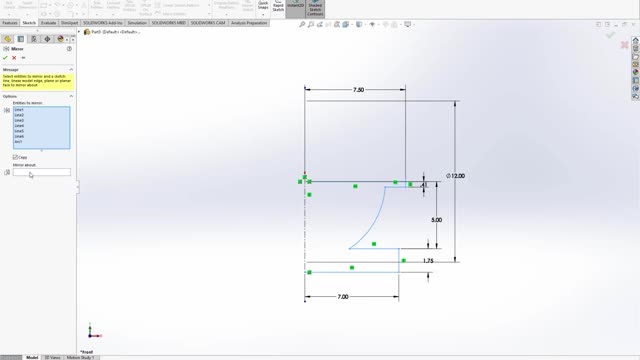The height and width of the screenshot is (360, 640).
Task: Confirm the Mirror with the green checkmark
Action: [x=5, y=58]
